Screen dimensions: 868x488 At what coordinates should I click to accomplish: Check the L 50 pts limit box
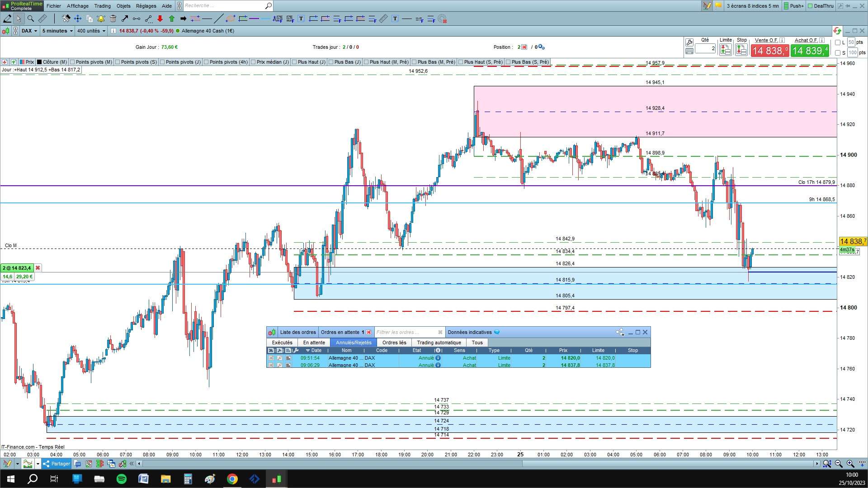[x=838, y=42]
